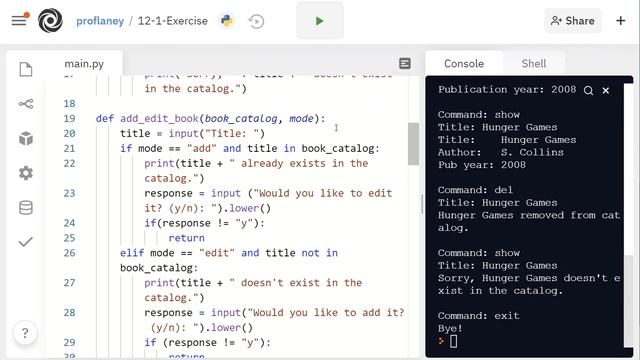Image resolution: width=640 pixels, height=360 pixels.
Task: Click the console prompt cursor
Action: coord(453,341)
